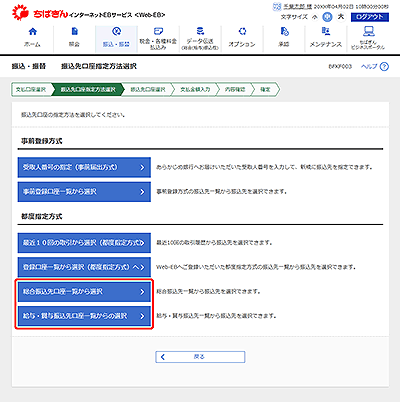Click 受取人番号の指定 (事前届出方式) button

(84, 167)
